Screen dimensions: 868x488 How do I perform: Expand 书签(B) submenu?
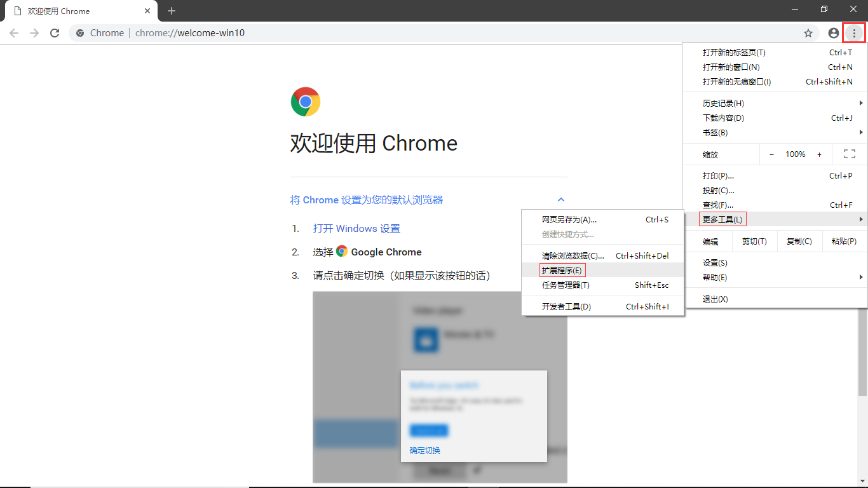point(775,132)
